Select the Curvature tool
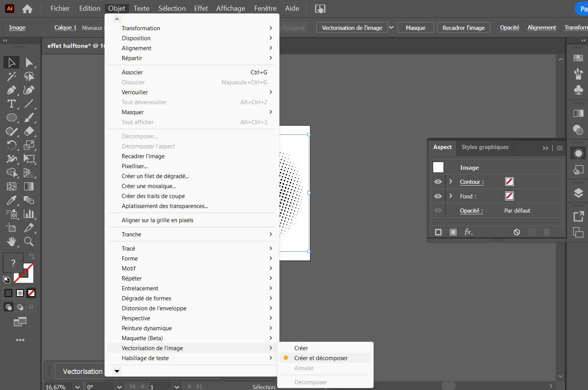The image size is (588, 390). coord(29,90)
